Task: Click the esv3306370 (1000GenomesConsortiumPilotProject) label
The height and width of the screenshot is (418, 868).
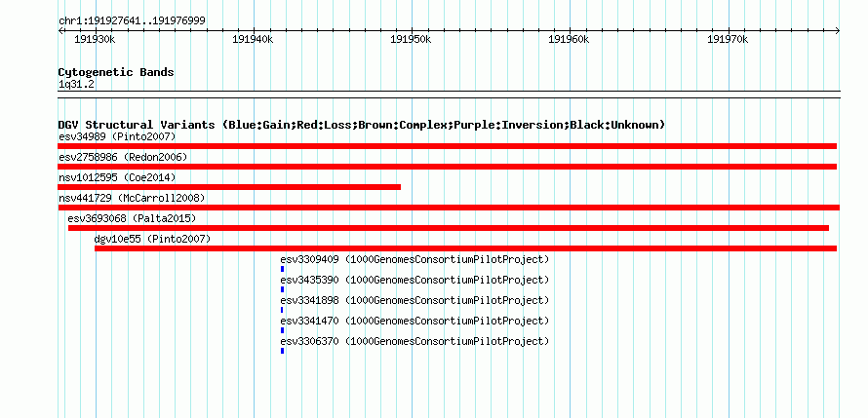Action: [414, 341]
